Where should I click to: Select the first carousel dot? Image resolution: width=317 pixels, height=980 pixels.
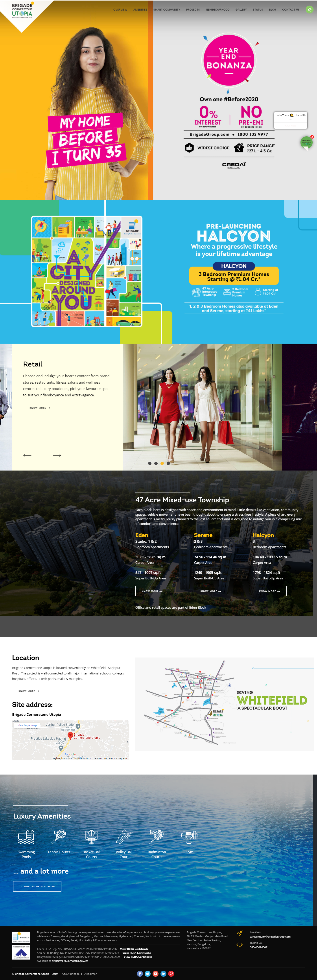tap(149, 463)
